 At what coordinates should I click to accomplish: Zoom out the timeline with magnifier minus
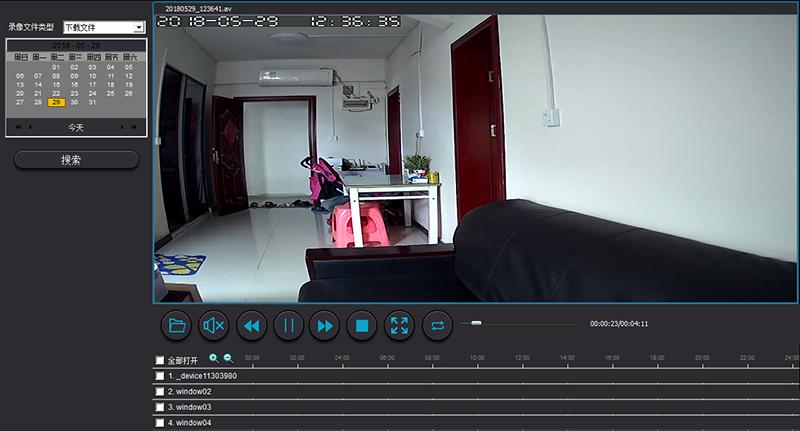point(228,358)
